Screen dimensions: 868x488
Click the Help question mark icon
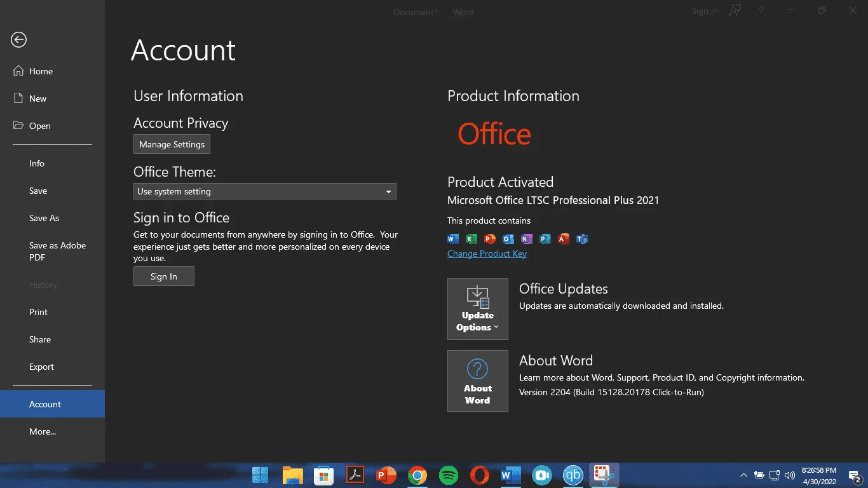[x=761, y=11]
